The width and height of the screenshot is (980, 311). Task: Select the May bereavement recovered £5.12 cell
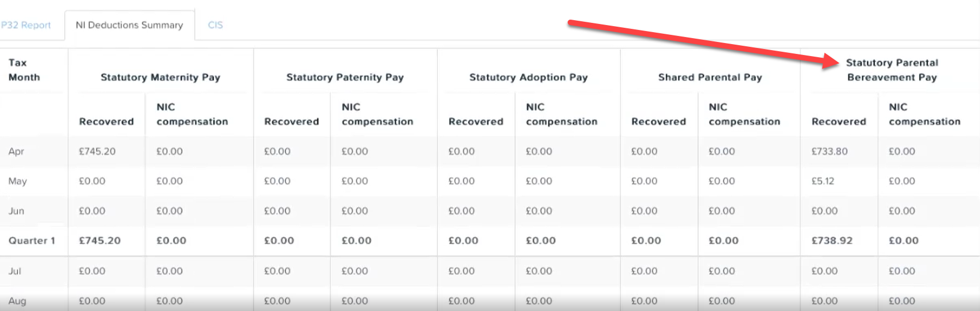[x=823, y=181]
